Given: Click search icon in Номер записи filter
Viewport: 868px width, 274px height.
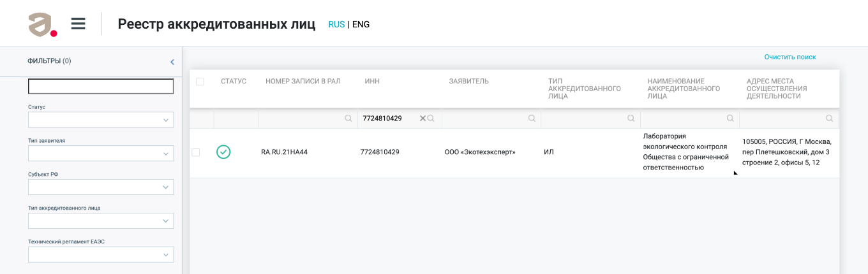Looking at the screenshot, I should pos(348,119).
